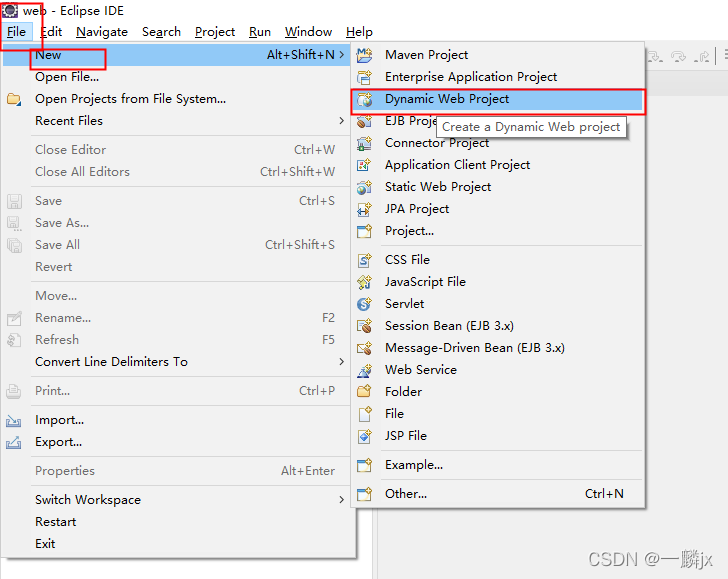This screenshot has height=579, width=728.
Task: Click the JSP File icon
Action: [x=364, y=436]
